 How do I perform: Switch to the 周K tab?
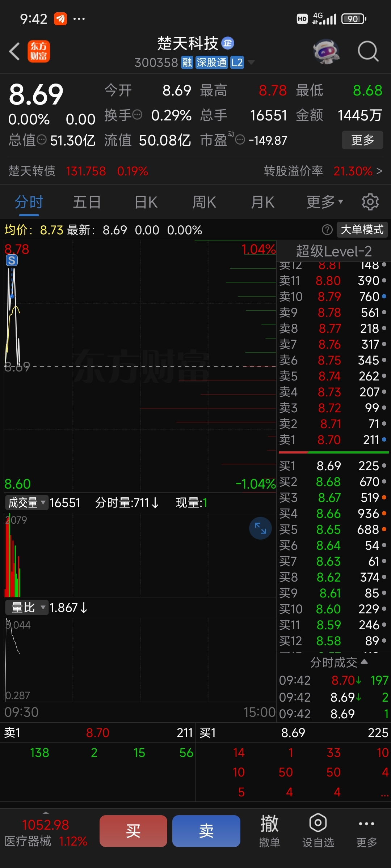(204, 202)
